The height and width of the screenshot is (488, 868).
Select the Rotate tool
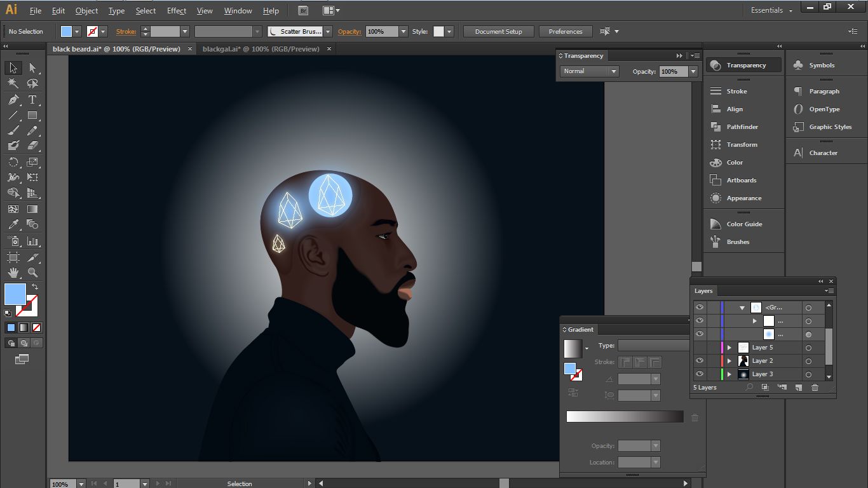tap(13, 162)
